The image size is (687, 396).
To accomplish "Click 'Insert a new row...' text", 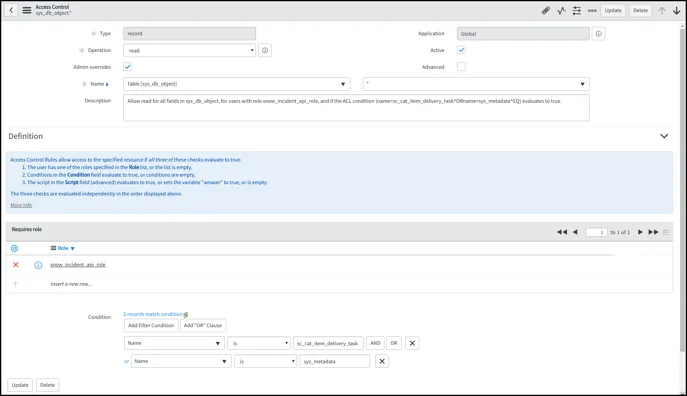I will click(x=71, y=284).
